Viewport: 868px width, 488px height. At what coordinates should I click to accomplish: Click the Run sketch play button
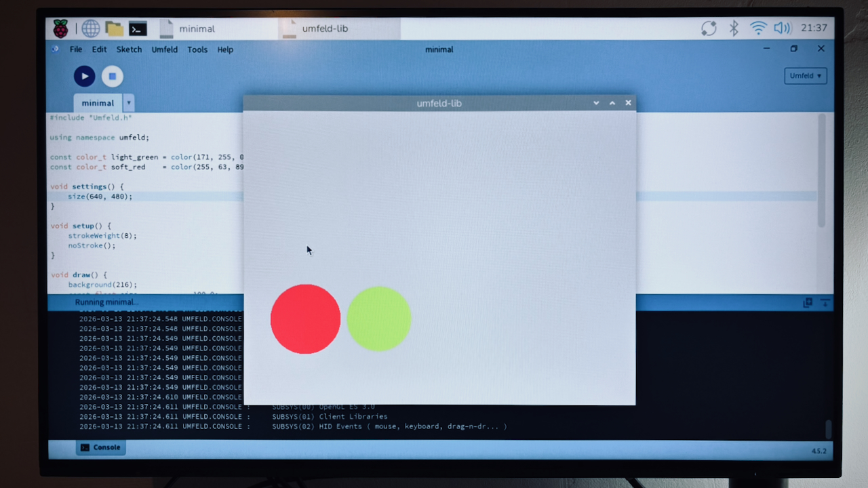[84, 77]
